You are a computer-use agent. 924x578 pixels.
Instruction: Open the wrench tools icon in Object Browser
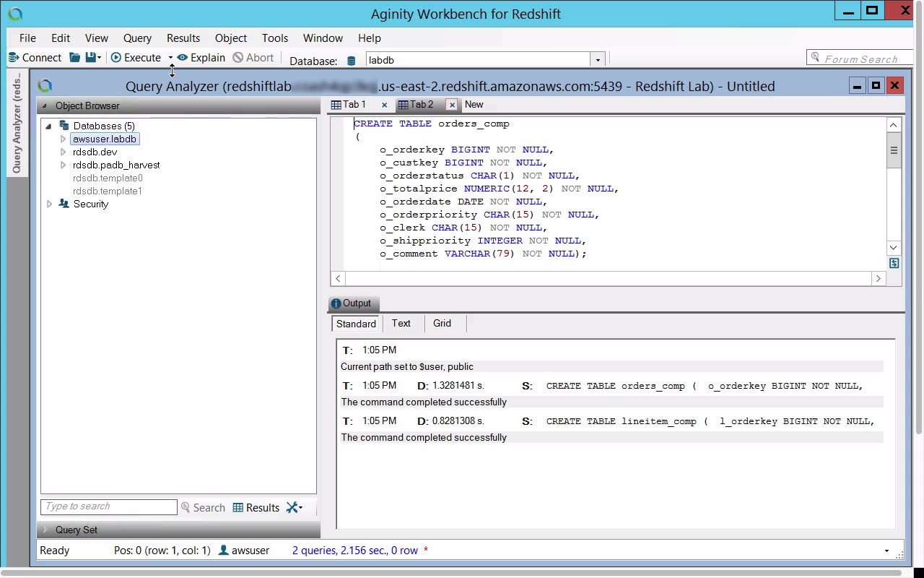[x=292, y=508]
